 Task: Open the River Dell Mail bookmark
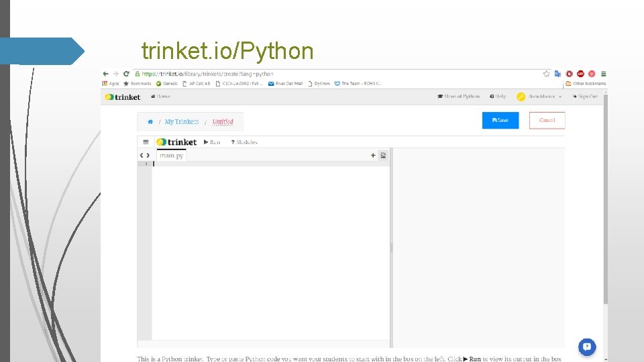(x=286, y=83)
